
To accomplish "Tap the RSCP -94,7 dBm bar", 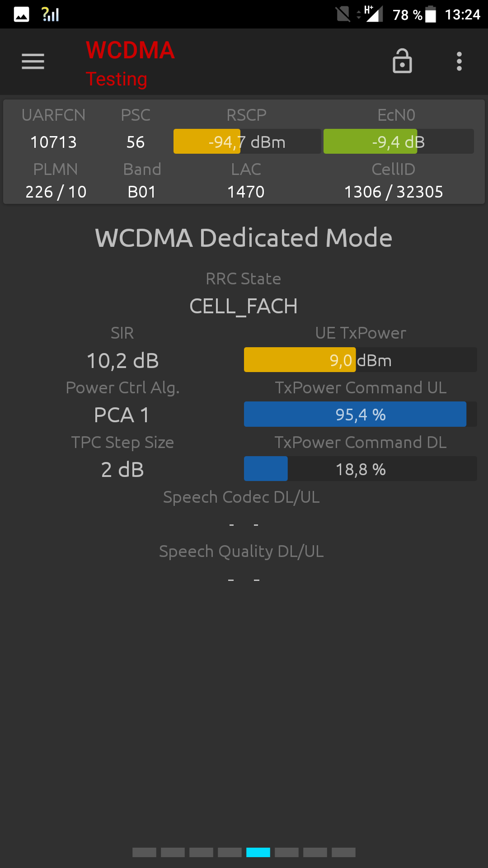I will pos(247,142).
